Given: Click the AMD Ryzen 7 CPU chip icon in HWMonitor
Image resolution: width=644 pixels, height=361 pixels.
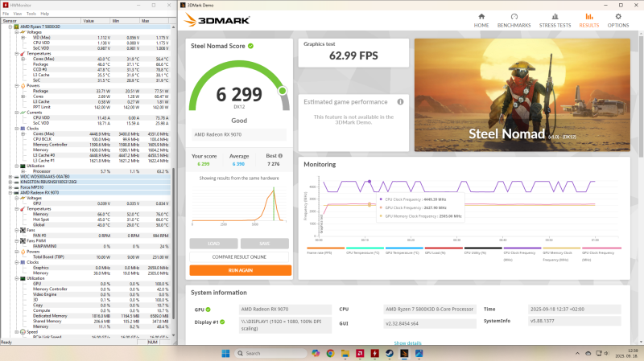Looking at the screenshot, I should pyautogui.click(x=16, y=27).
